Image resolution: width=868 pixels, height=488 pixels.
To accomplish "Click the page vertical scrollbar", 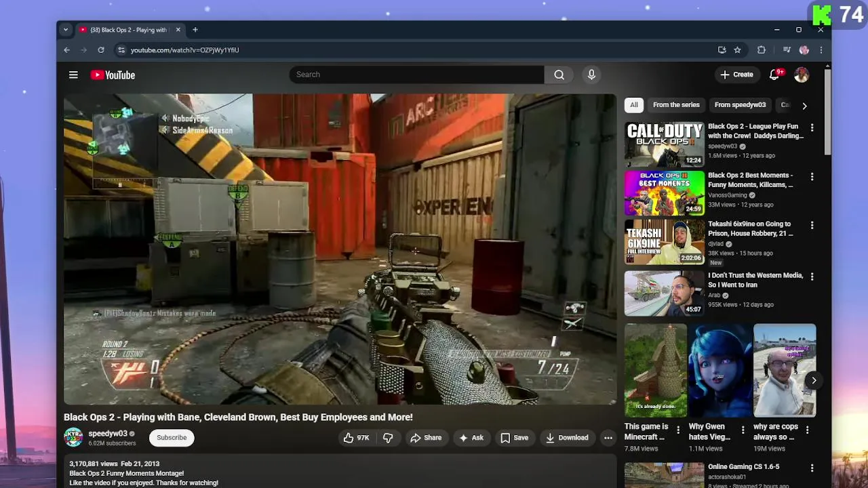I will pyautogui.click(x=827, y=112).
